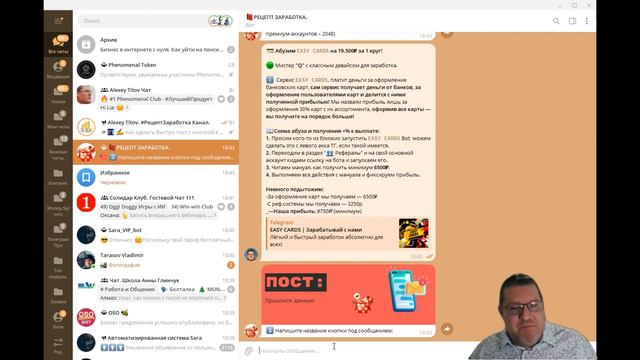This screenshot has width=640, height=360.
Task: Open Tarasov Vladimir chat
Action: (156, 260)
